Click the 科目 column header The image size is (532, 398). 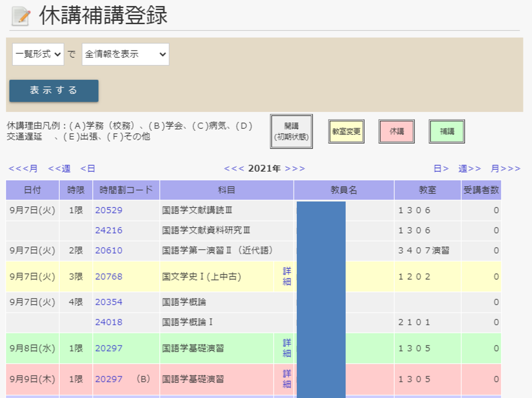click(x=227, y=190)
